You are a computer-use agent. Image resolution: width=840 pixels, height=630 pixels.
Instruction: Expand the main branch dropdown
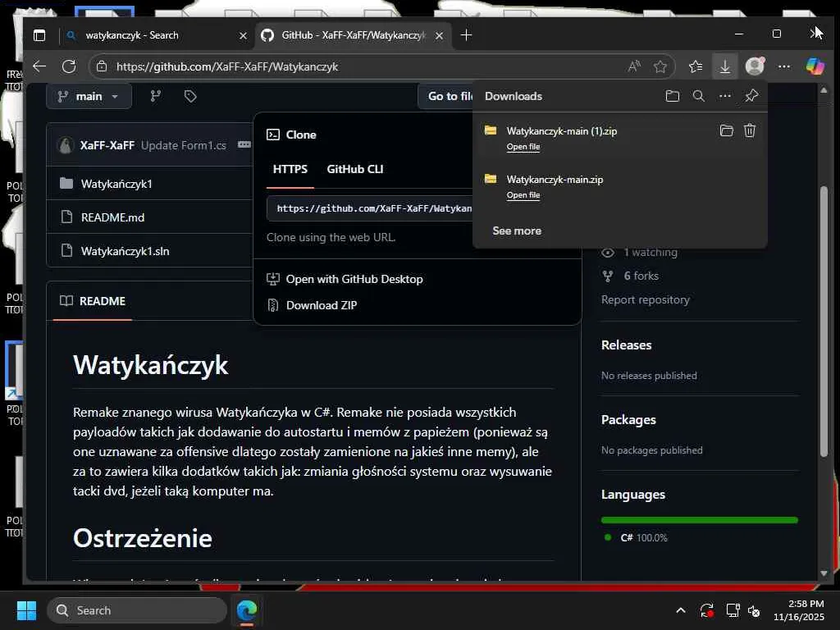click(x=89, y=97)
